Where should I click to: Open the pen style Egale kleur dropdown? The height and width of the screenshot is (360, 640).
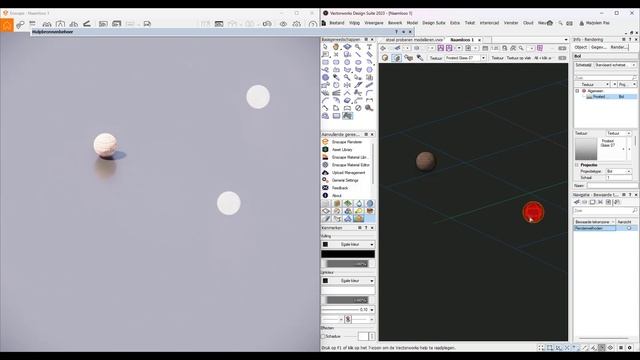click(x=348, y=281)
